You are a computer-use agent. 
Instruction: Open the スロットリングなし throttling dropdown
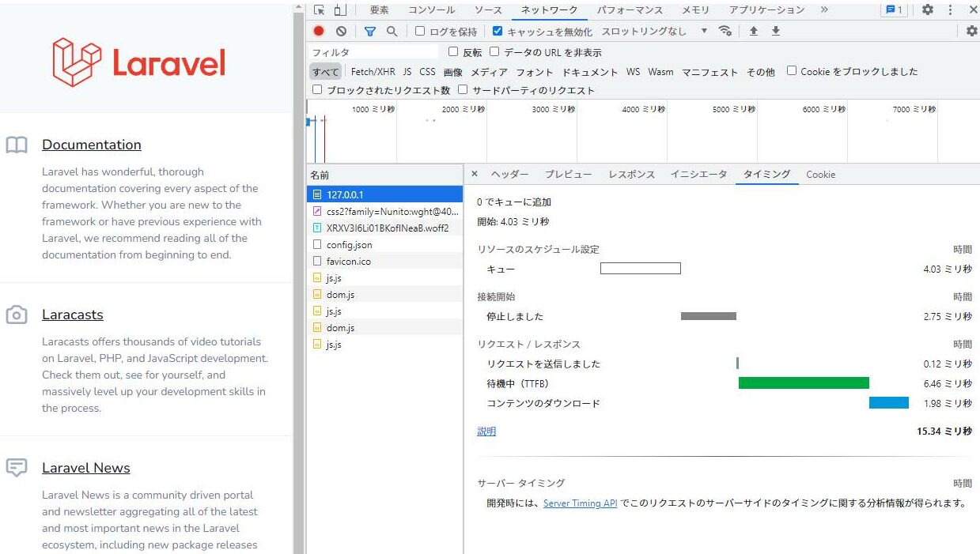pos(654,32)
